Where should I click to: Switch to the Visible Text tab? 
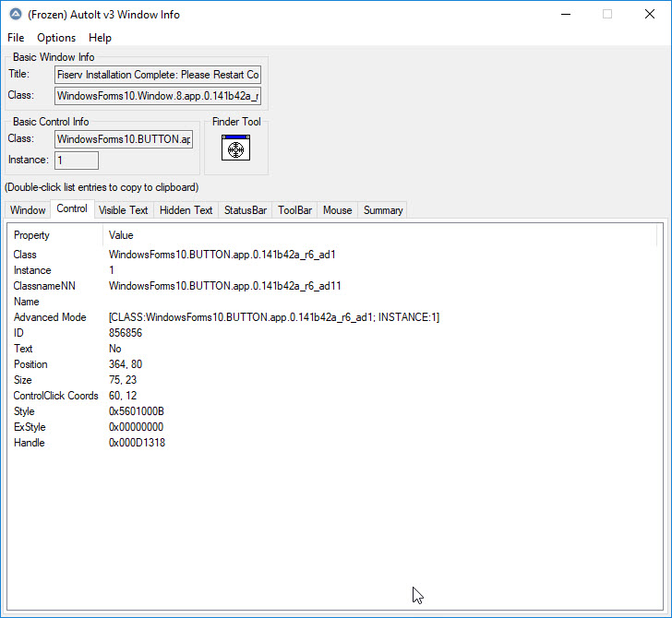click(123, 210)
